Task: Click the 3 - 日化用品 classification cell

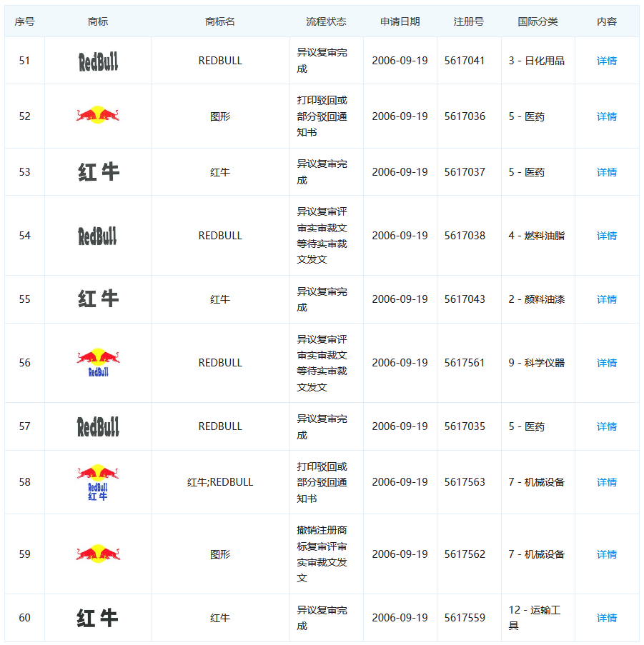Action: click(537, 61)
